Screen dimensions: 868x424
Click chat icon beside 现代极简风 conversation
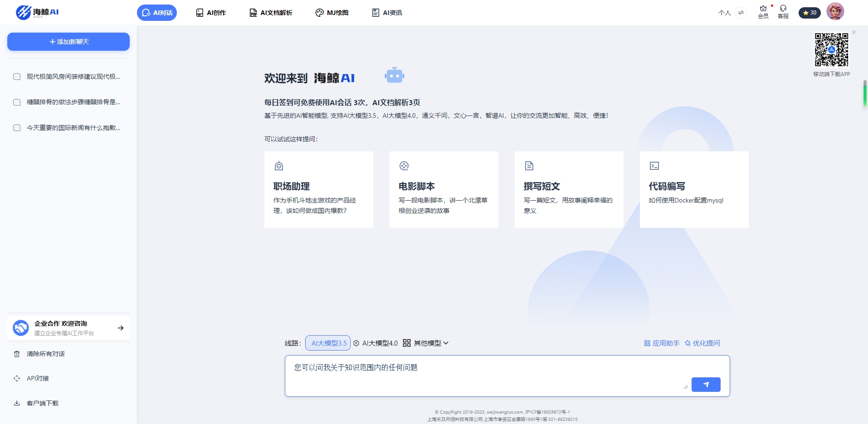17,77
